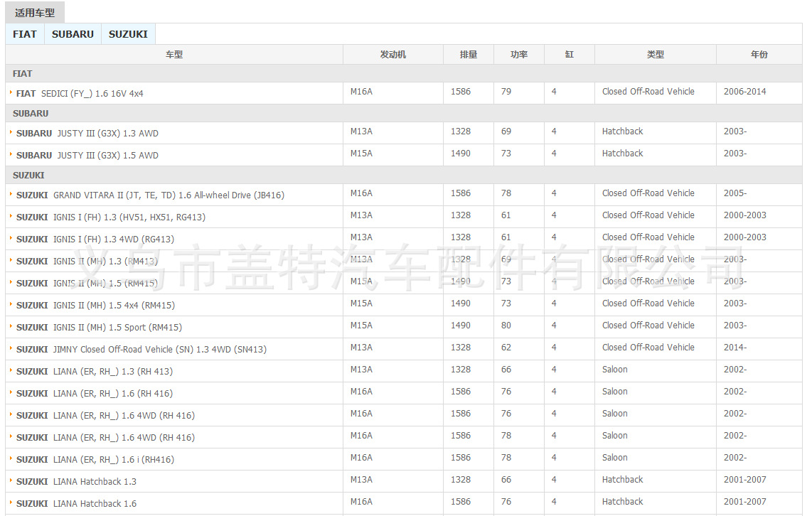Select year 2005- in GRAND VITARA II row
Image resolution: width=812 pixels, height=516 pixels.
734,193
